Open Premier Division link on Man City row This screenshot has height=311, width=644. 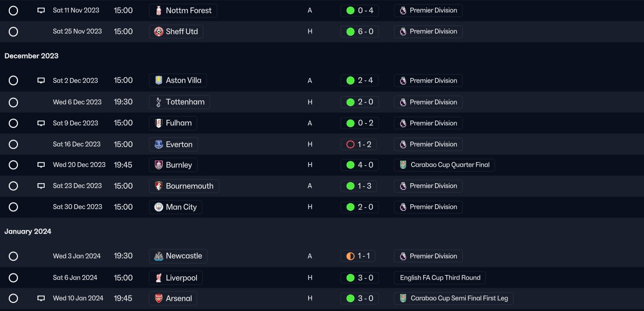click(433, 207)
